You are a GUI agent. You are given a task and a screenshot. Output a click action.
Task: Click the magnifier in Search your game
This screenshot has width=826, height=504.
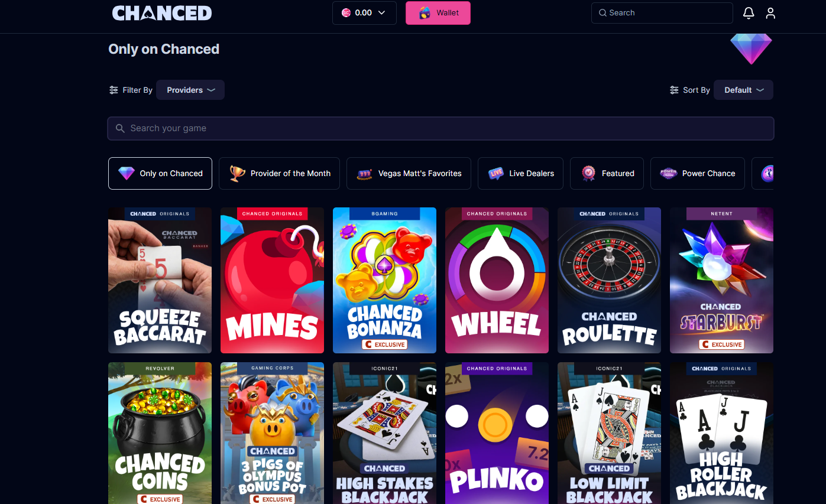[120, 128]
